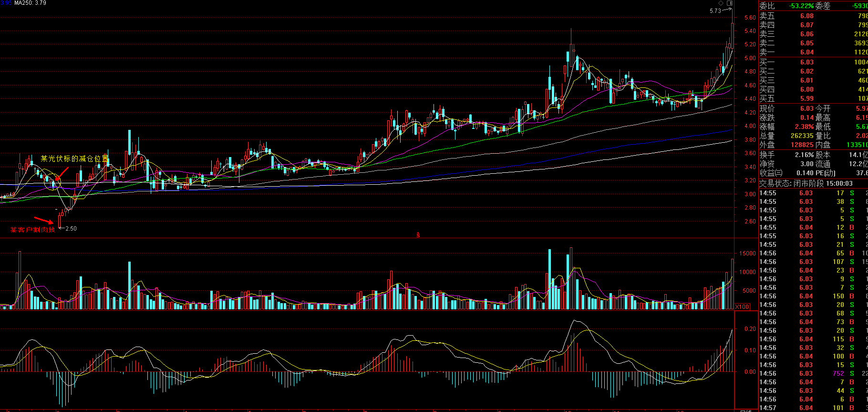Screen dimensions: 868x412
Task: Click the 5.60 price axis label
Action: pyautogui.click(x=750, y=17)
